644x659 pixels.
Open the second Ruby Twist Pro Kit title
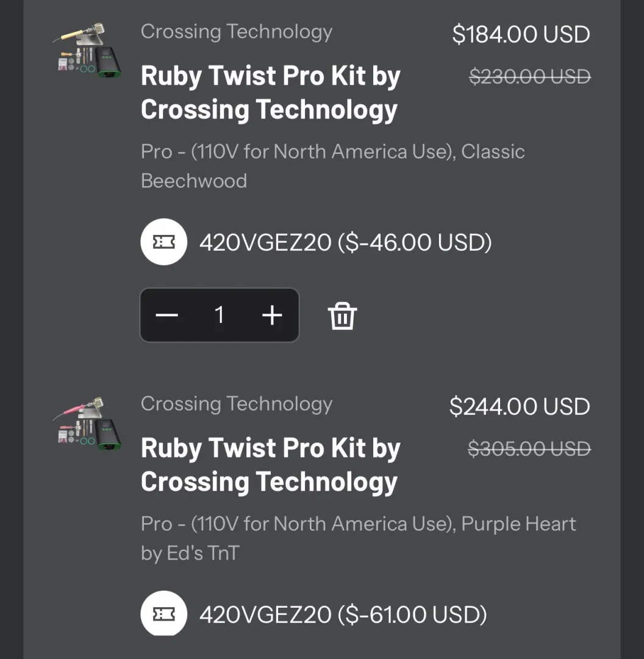click(x=270, y=465)
